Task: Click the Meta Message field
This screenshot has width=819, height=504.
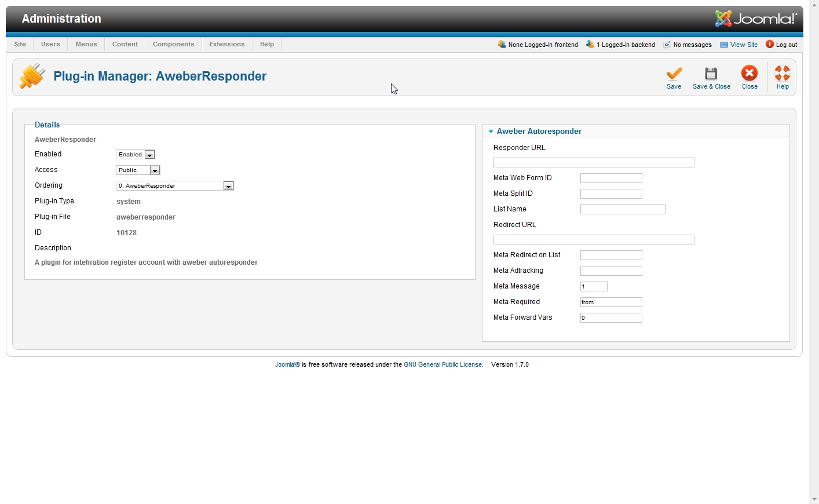Action: click(594, 287)
